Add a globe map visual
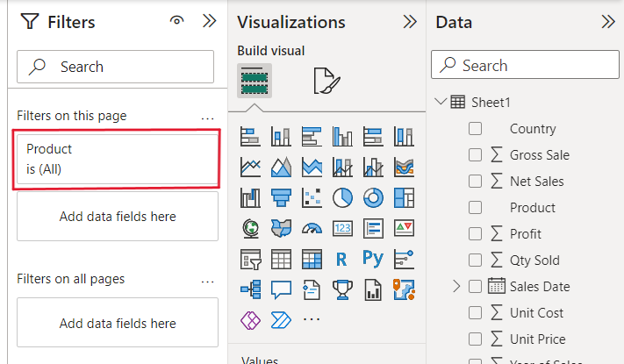 pos(251,229)
